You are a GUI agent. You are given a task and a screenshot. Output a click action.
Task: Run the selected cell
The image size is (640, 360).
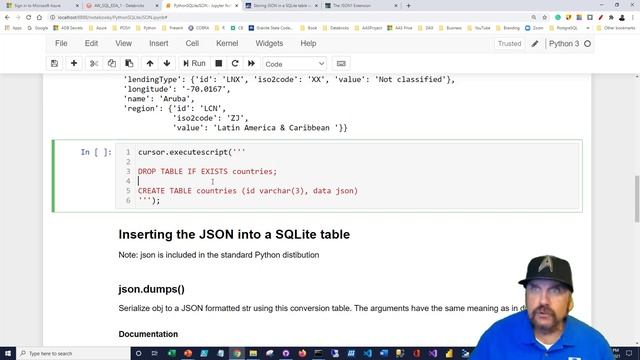tap(194, 64)
